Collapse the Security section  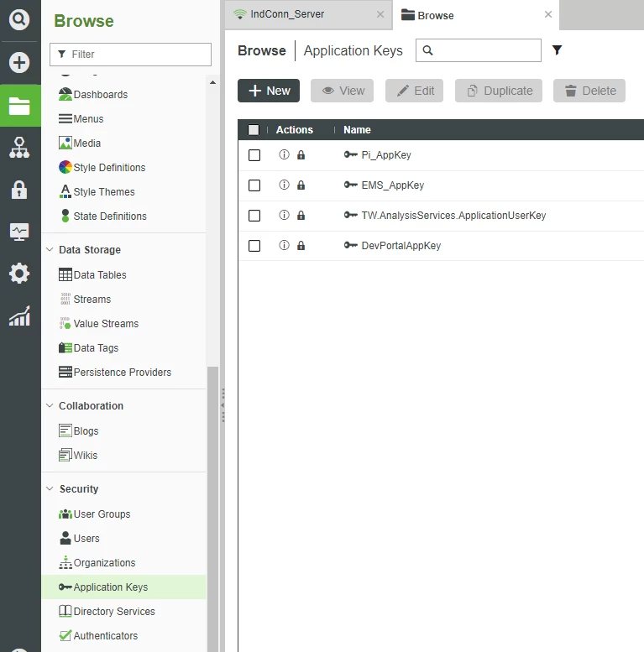pyautogui.click(x=50, y=488)
